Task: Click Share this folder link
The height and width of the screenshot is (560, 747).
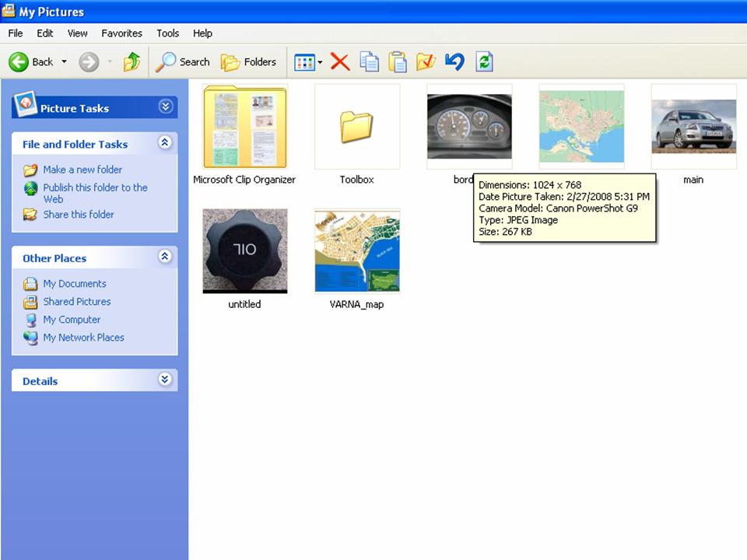Action: pos(79,215)
